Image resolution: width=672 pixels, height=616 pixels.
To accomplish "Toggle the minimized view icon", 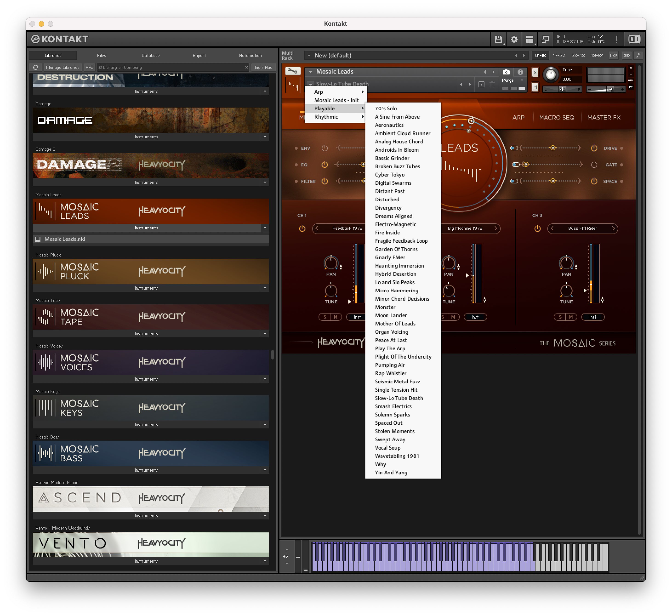I will pyautogui.click(x=545, y=39).
